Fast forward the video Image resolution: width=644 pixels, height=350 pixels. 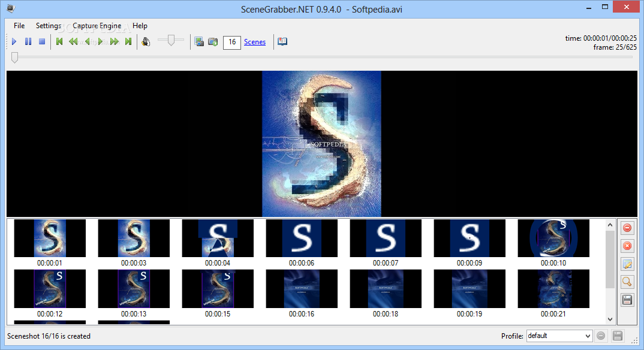[x=115, y=41]
